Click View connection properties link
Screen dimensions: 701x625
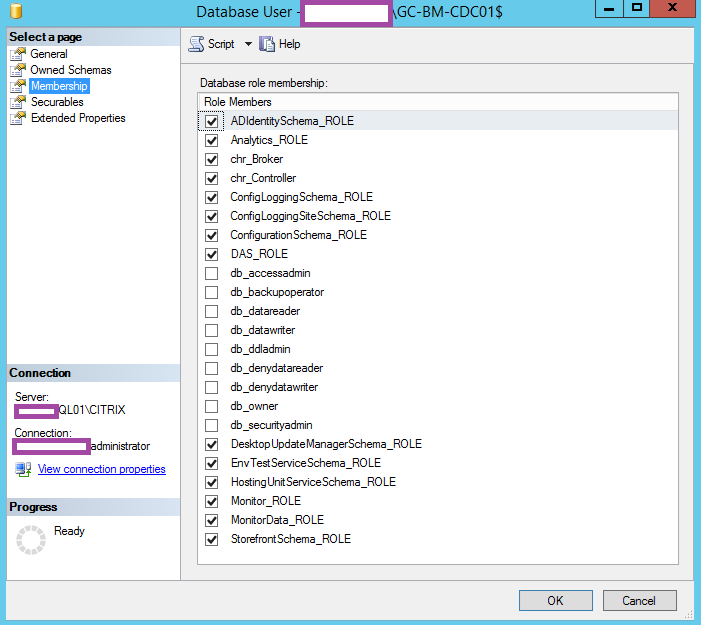coord(101,469)
